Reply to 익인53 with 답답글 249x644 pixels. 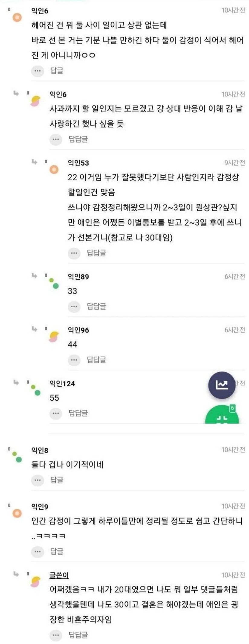pyautogui.click(x=96, y=253)
